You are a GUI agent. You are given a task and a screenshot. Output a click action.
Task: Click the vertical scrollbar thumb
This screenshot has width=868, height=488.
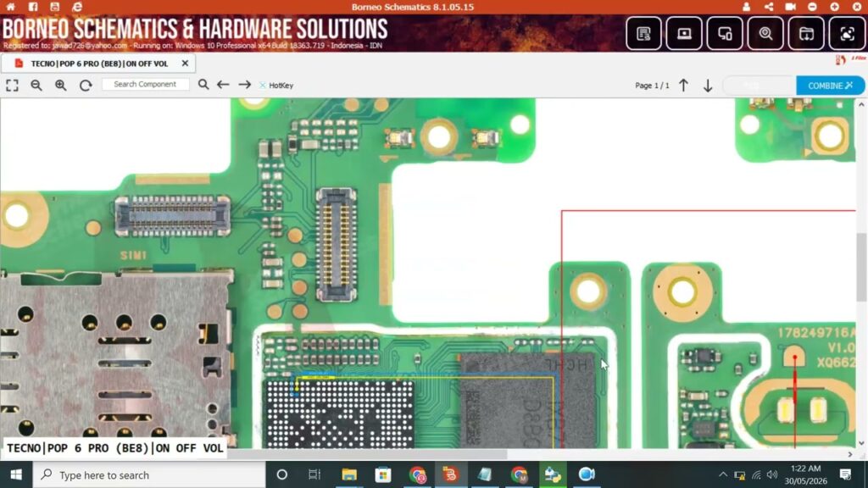coord(861,267)
